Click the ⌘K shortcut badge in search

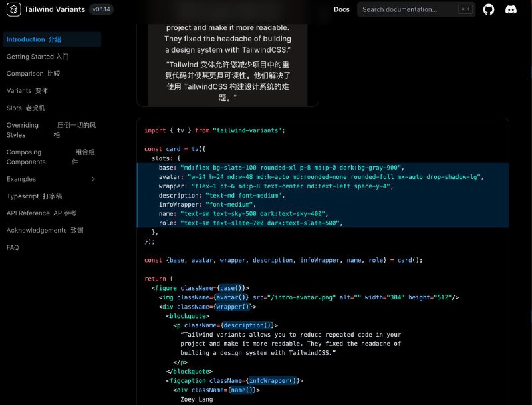tap(464, 9)
